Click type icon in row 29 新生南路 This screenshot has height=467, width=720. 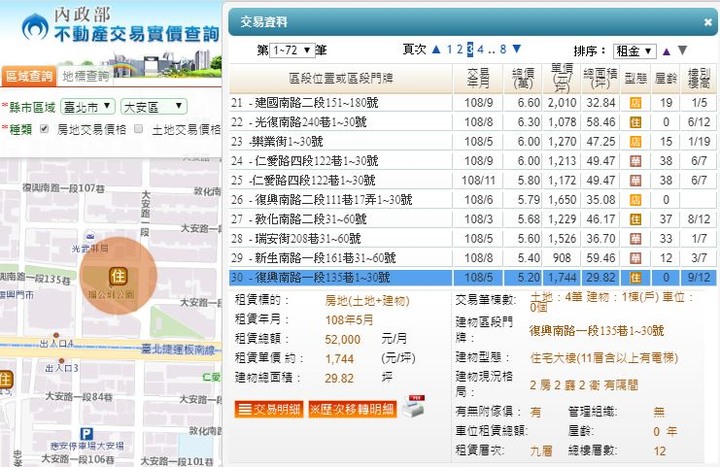coord(636,258)
